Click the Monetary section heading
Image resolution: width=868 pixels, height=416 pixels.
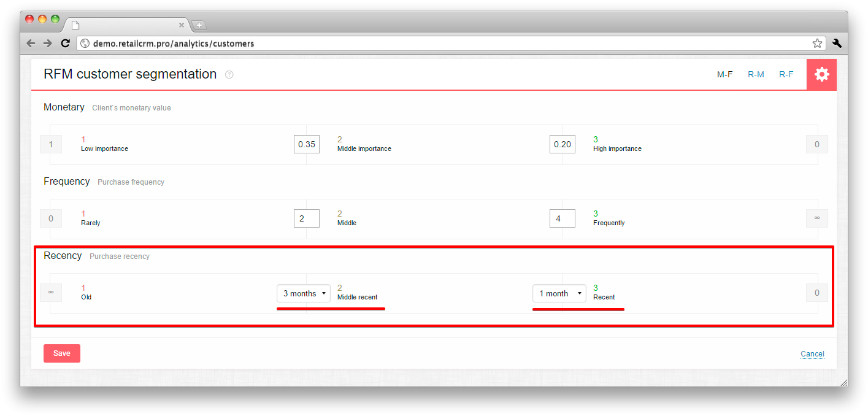pyautogui.click(x=64, y=107)
